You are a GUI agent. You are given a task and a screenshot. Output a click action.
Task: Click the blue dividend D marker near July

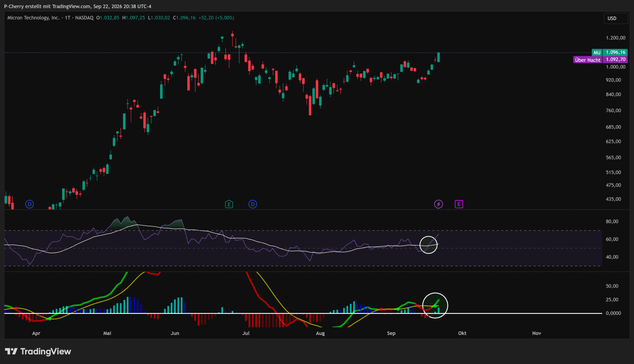(253, 204)
